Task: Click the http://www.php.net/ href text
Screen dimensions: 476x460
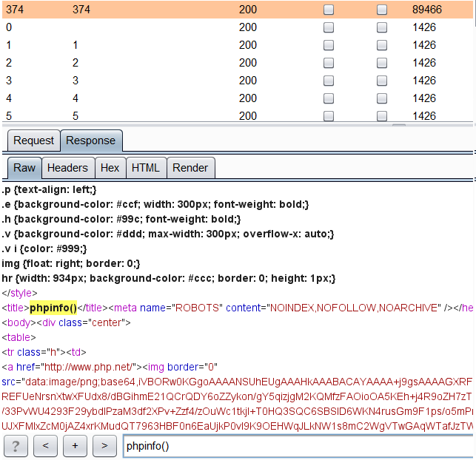Action: 88,367
